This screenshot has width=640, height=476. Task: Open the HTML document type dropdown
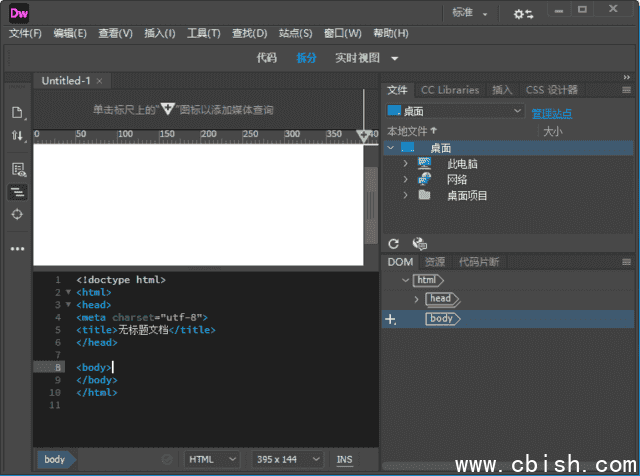[212, 459]
